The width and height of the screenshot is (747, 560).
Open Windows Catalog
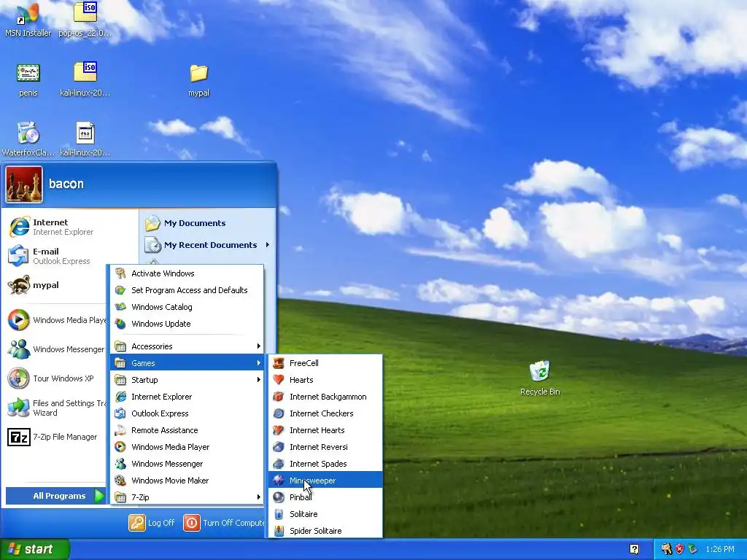click(187, 307)
